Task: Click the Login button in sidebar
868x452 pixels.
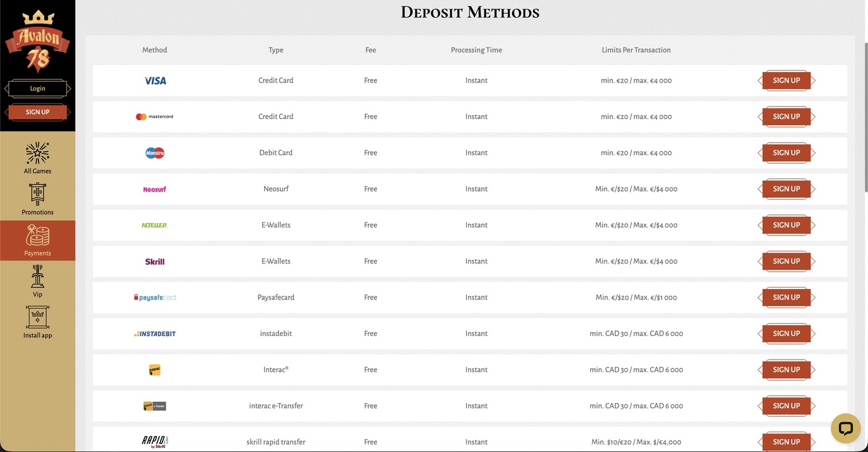Action: coord(37,89)
